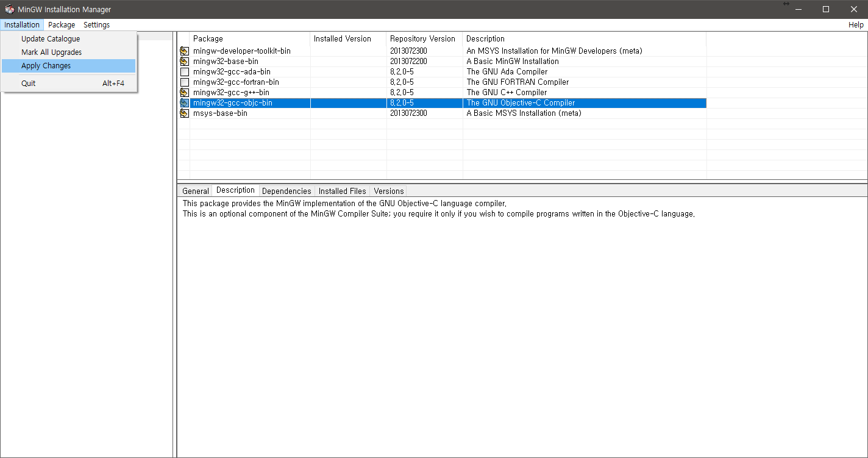868x458 pixels.
Task: Select the msys-base-bin package name
Action: tap(220, 113)
